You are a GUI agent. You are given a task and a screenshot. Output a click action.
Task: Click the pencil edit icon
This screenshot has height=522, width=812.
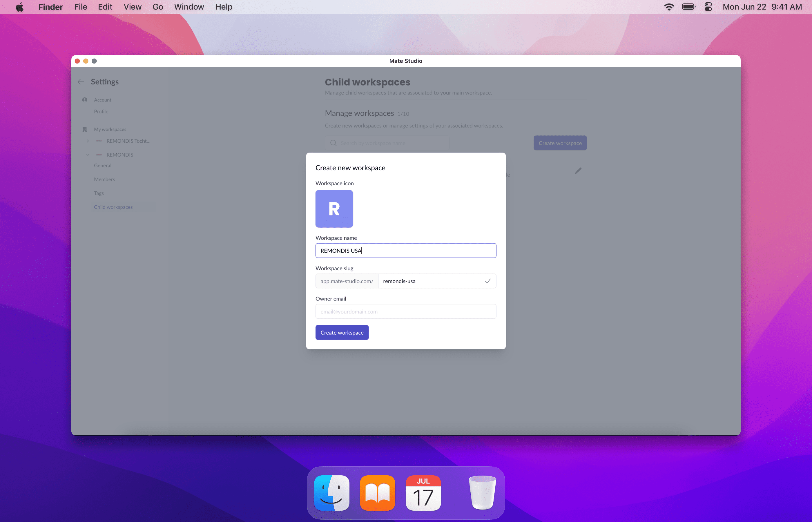(578, 171)
